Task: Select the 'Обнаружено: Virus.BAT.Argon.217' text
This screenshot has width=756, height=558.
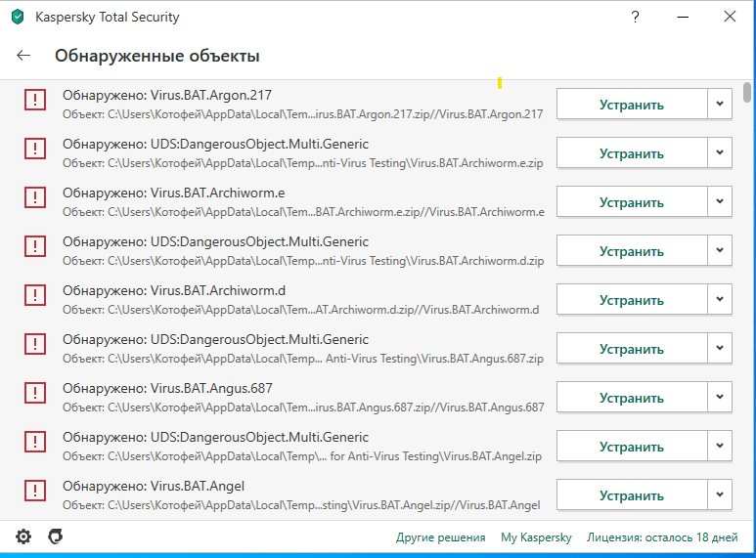Action: pyautogui.click(x=167, y=95)
